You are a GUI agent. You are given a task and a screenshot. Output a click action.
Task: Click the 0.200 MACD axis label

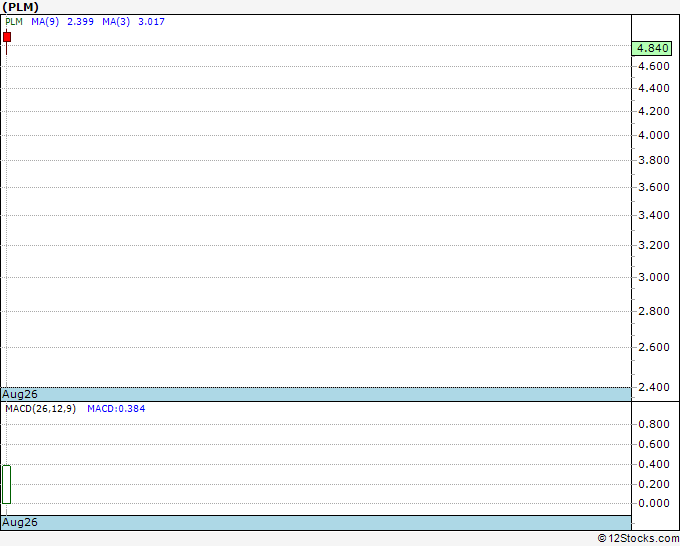654,484
